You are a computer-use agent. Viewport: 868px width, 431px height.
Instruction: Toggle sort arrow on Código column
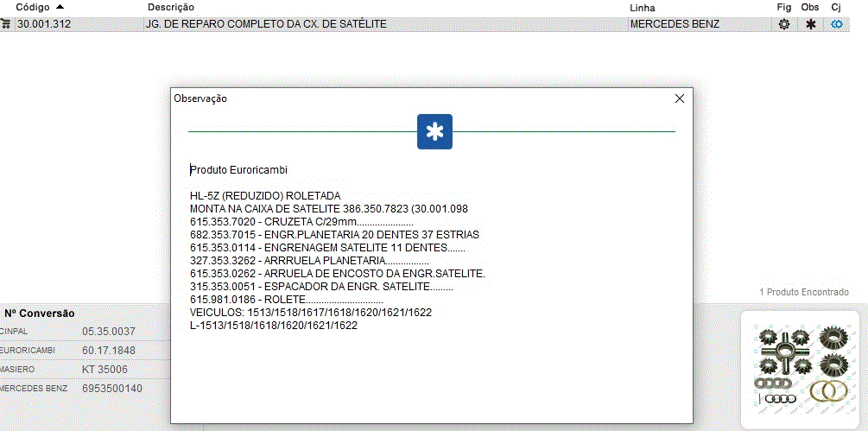(60, 7)
